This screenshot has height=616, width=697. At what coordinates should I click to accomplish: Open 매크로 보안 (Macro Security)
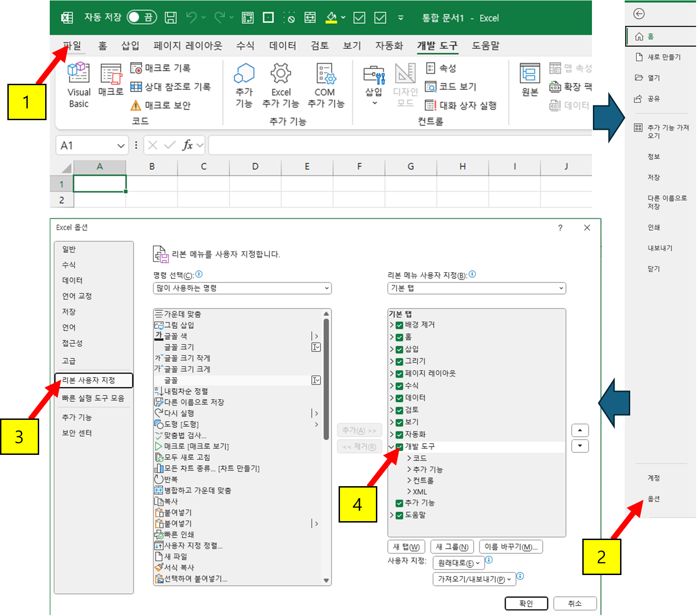160,105
